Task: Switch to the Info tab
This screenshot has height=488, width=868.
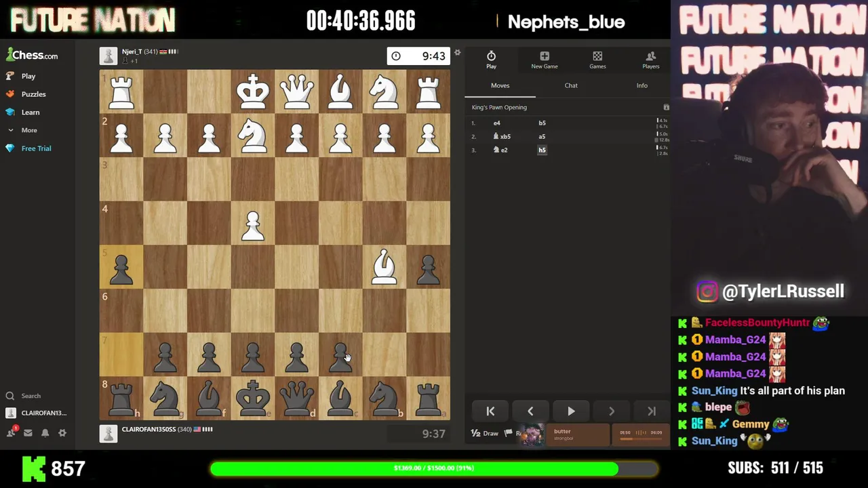Action: click(642, 85)
